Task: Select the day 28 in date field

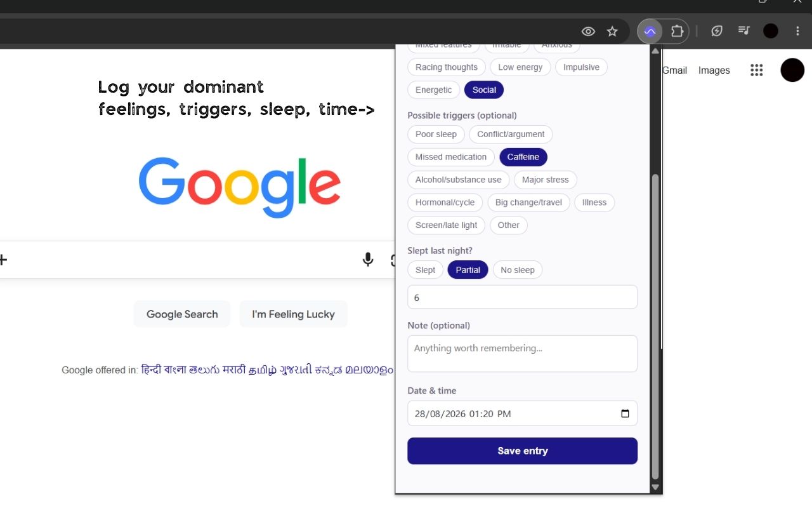Action: tap(421, 414)
